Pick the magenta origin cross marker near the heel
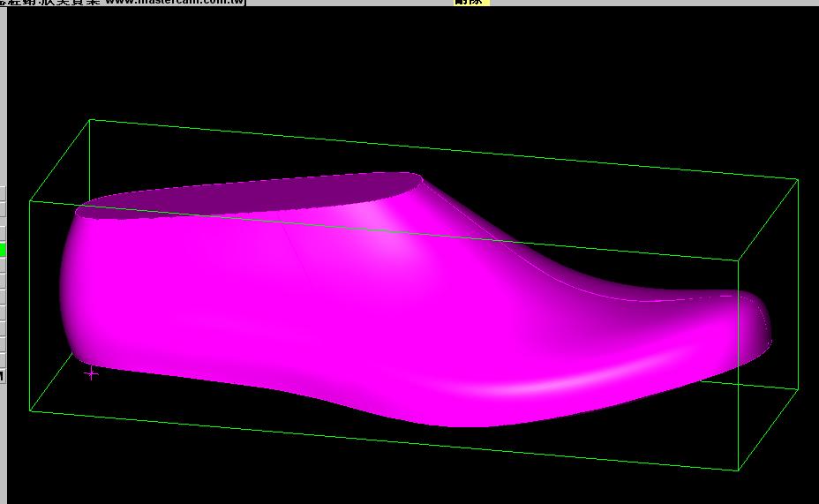 (x=92, y=373)
